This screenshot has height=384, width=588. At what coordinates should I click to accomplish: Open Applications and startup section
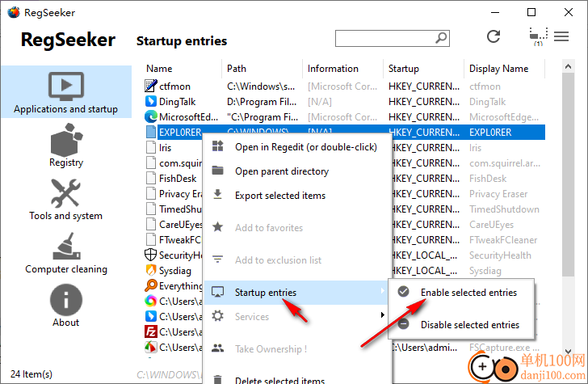pyautogui.click(x=66, y=92)
